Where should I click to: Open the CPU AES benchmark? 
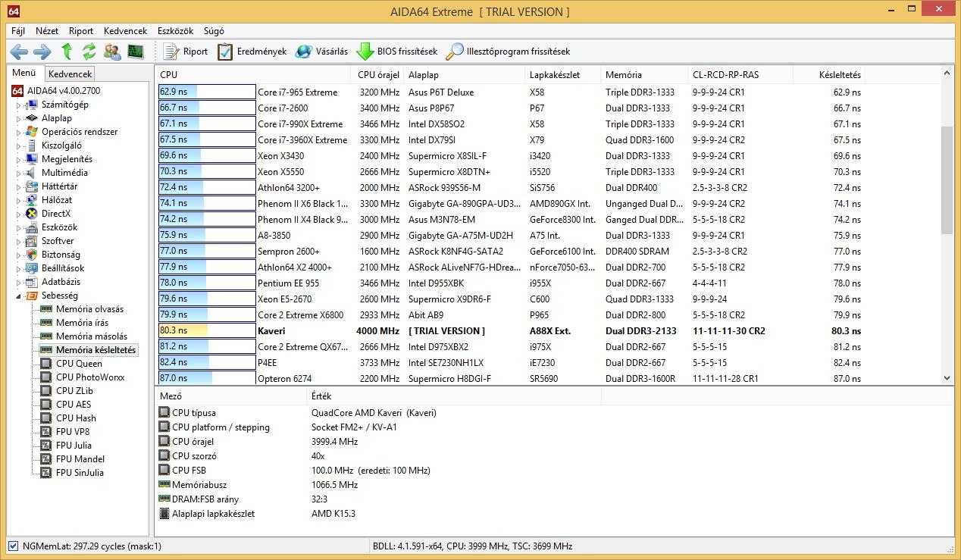click(74, 405)
